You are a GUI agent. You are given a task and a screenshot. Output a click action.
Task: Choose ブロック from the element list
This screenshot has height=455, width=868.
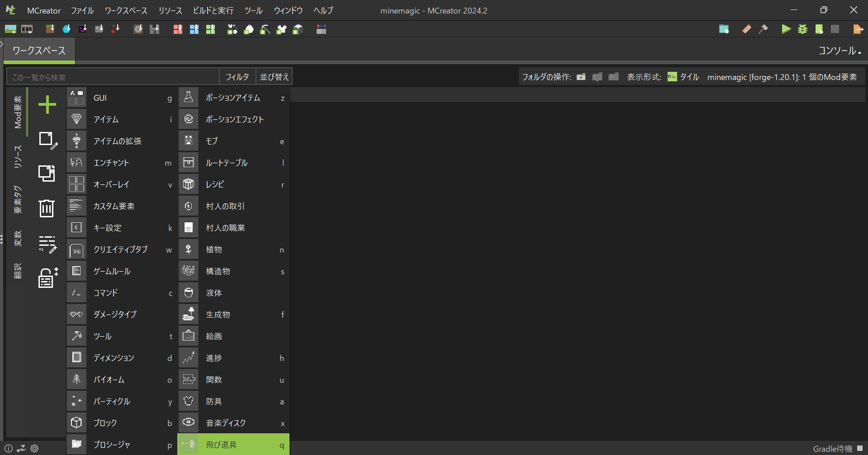[121, 423]
